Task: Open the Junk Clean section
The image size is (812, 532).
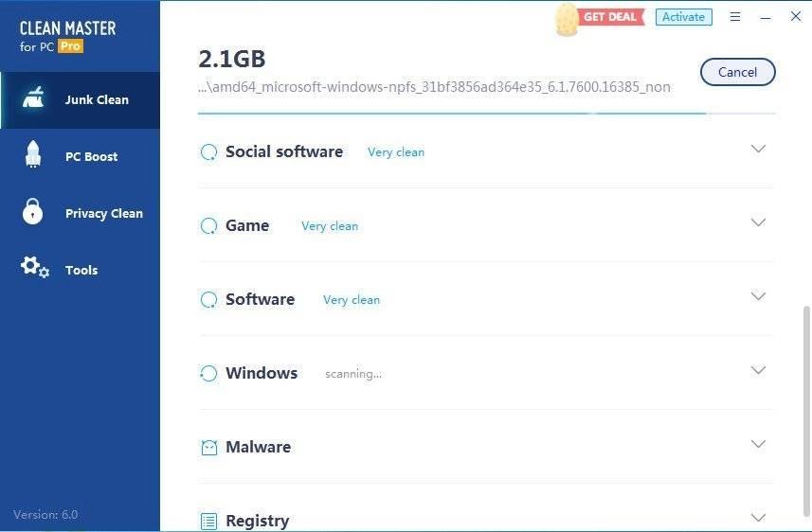Action: 81,100
